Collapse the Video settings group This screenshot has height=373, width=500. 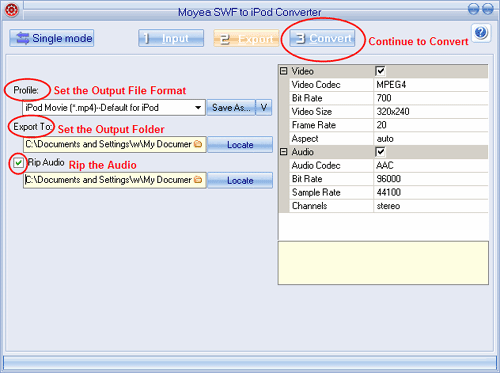[x=284, y=71]
